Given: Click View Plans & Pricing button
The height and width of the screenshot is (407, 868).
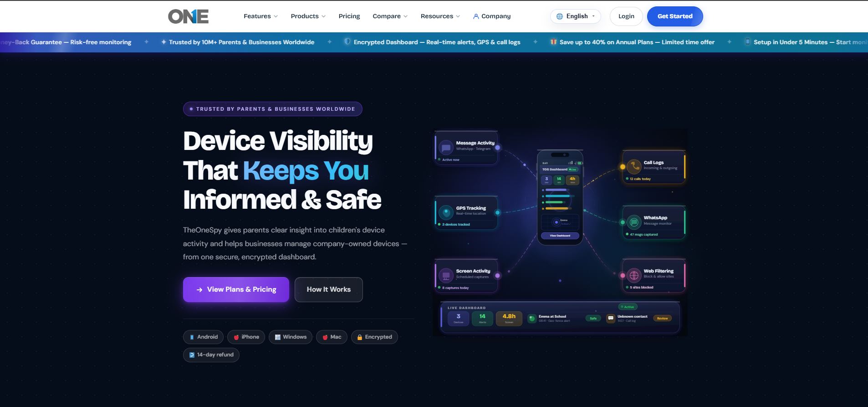Looking at the screenshot, I should click(236, 289).
